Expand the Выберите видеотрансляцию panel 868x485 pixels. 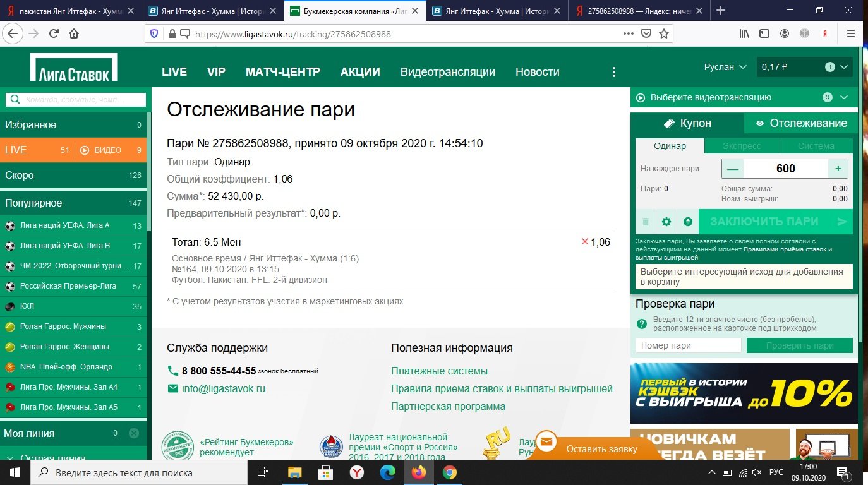click(844, 97)
